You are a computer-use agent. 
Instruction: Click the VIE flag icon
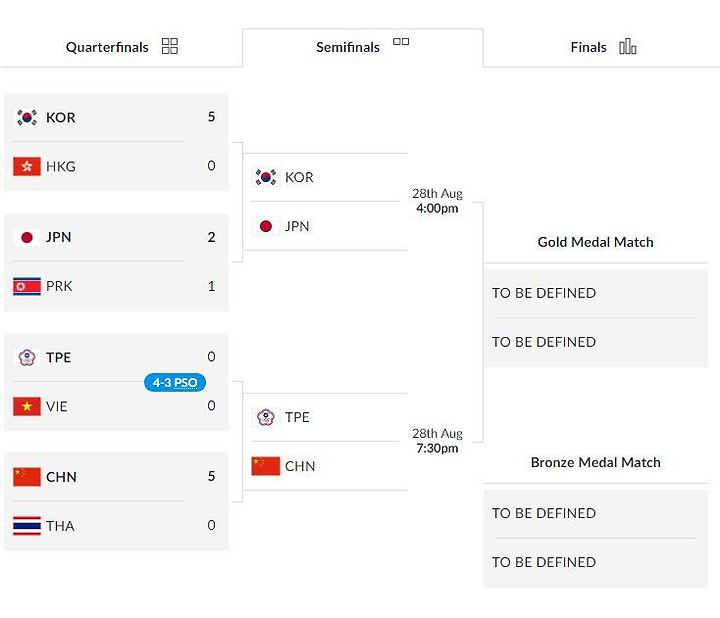click(27, 407)
